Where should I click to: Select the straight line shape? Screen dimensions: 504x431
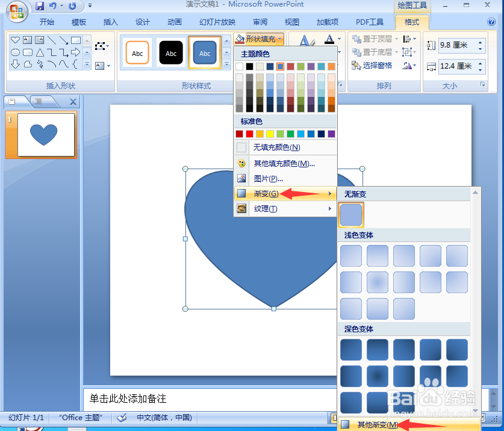51,40
